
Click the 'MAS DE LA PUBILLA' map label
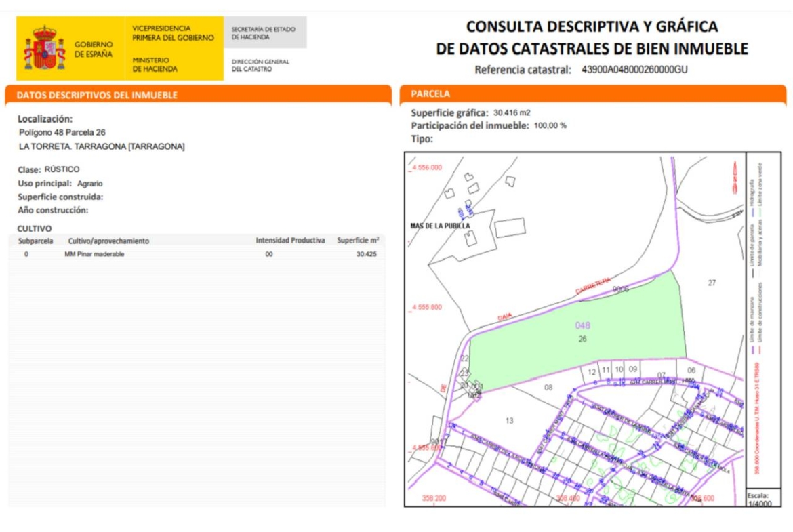coord(440,226)
